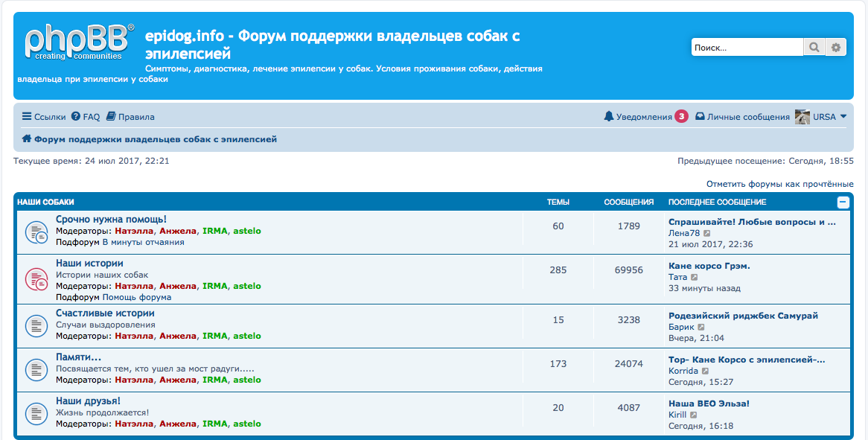Click the unread forum icon for Наши истории
Image resolution: width=868 pixels, height=440 pixels.
point(36,280)
